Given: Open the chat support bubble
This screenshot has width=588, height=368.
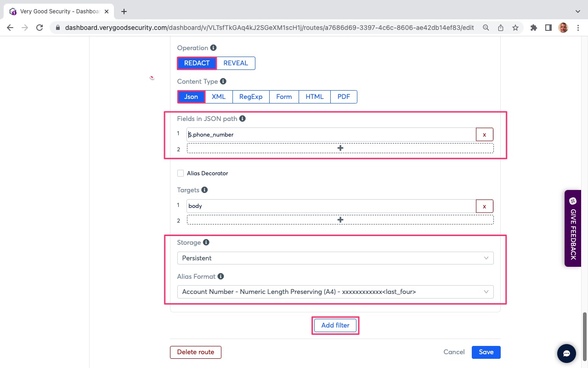Looking at the screenshot, I should pos(566,353).
